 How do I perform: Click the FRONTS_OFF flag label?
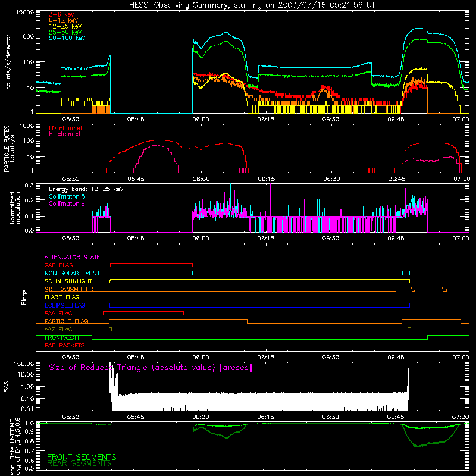pyautogui.click(x=63, y=337)
